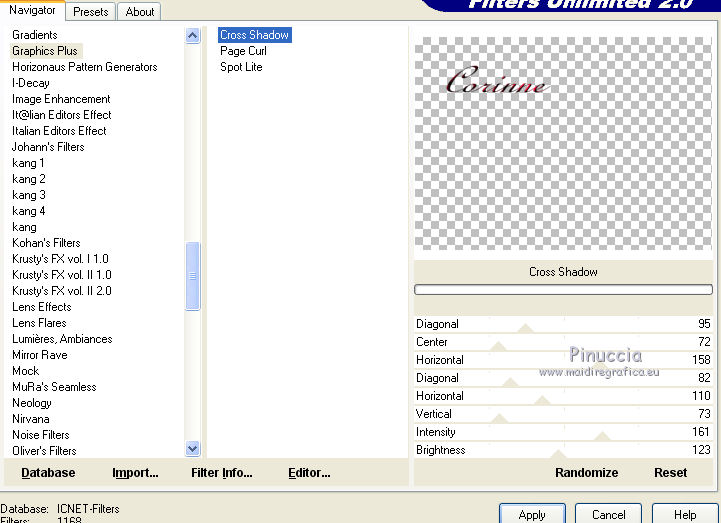Select Lens Effects category
The width and height of the screenshot is (721, 523).
[x=42, y=307]
